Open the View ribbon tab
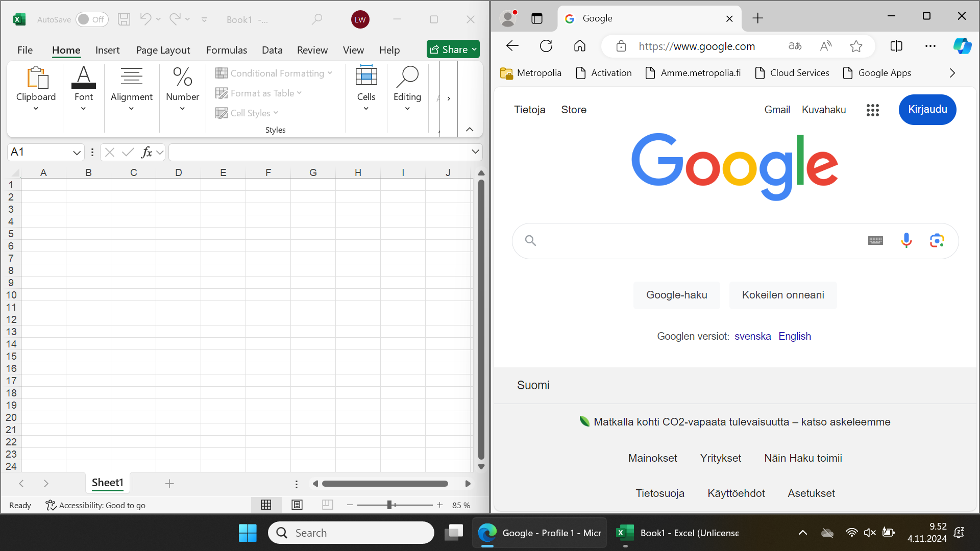 (x=353, y=50)
